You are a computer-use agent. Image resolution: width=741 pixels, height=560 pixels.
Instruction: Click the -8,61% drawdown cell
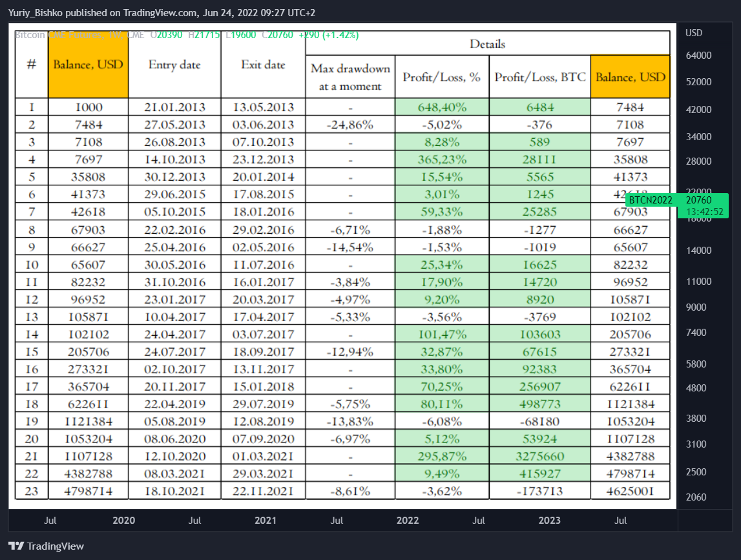(x=350, y=491)
